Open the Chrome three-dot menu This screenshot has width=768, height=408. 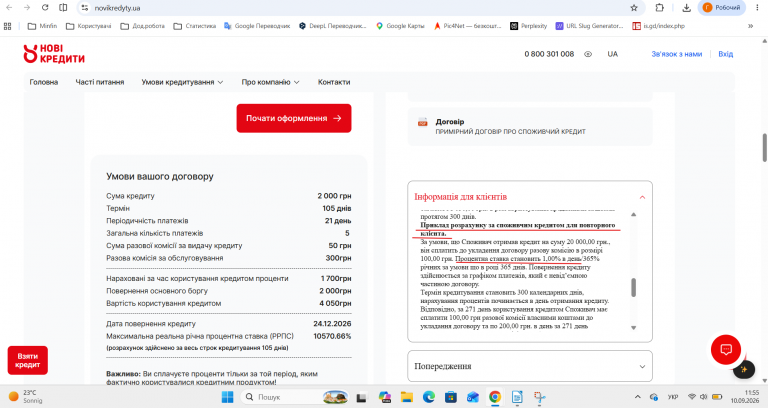pyautogui.click(x=755, y=8)
